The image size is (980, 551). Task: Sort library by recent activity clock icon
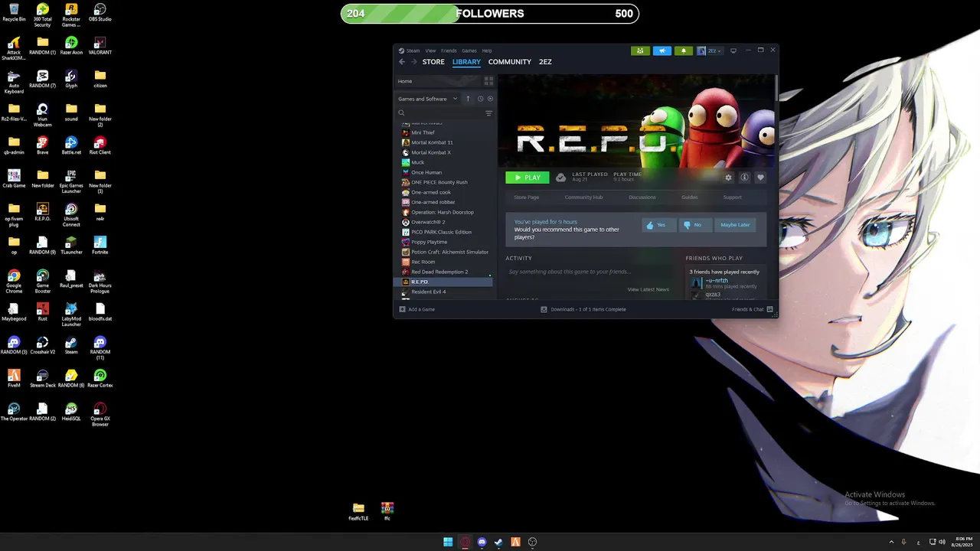point(480,99)
